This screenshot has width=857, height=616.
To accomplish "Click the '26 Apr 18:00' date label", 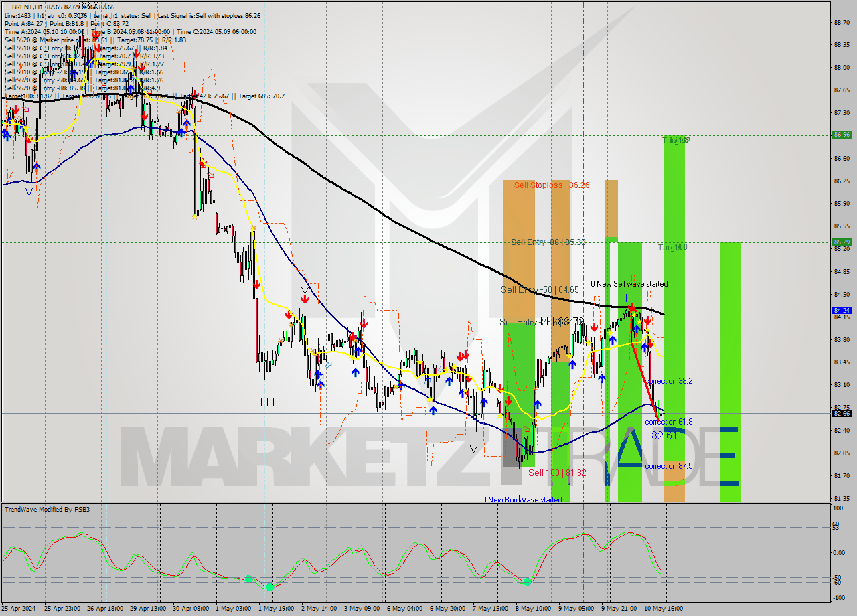I will coord(106,608).
